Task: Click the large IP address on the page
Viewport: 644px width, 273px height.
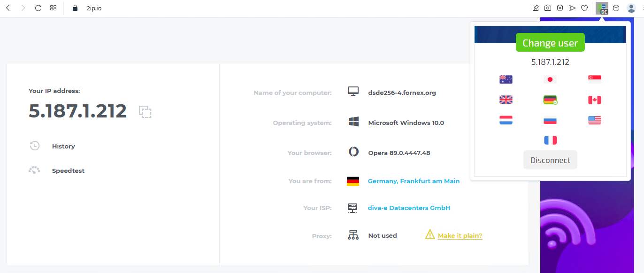Action: (78, 111)
